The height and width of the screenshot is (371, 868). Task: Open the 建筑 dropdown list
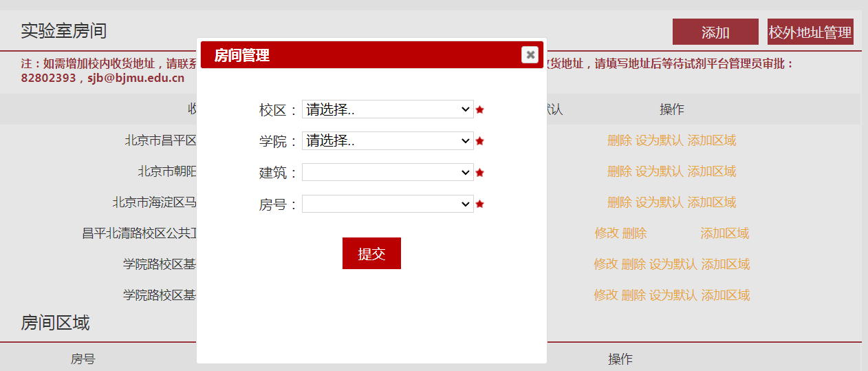(387, 173)
